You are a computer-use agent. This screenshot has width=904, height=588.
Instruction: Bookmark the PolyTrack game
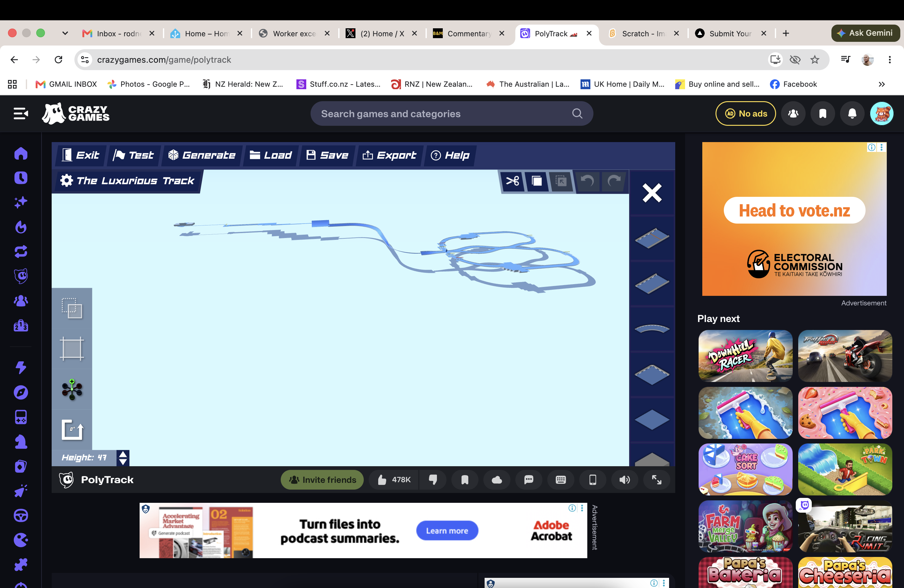[465, 480]
